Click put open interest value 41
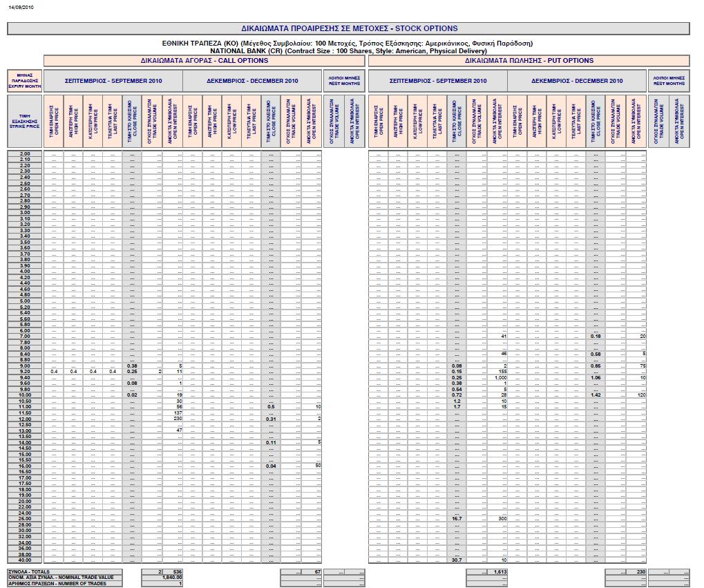This screenshot has height=588, width=704. pos(504,336)
